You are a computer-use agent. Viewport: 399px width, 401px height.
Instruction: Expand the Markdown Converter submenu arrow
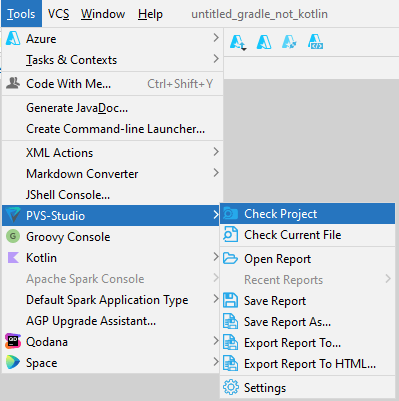(x=216, y=173)
